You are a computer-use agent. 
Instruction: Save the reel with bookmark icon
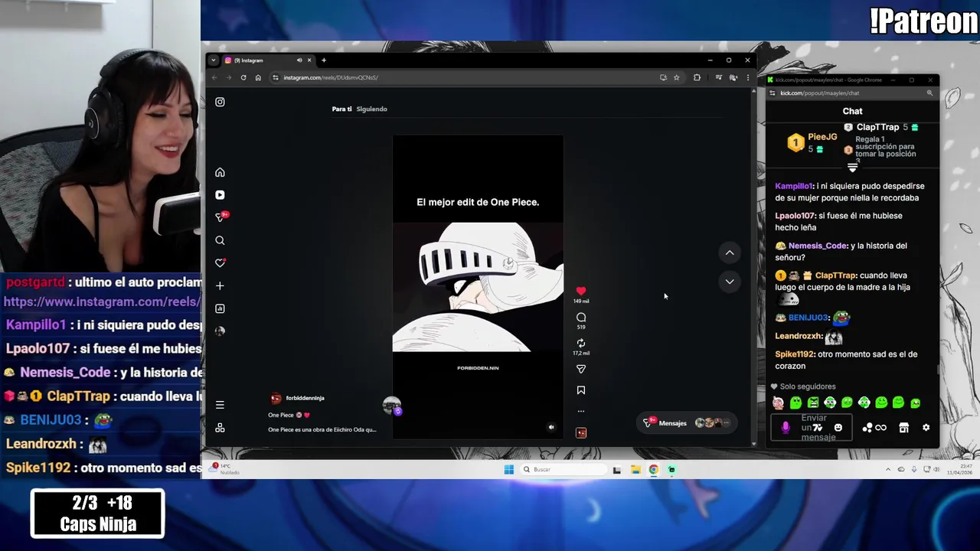[581, 390]
